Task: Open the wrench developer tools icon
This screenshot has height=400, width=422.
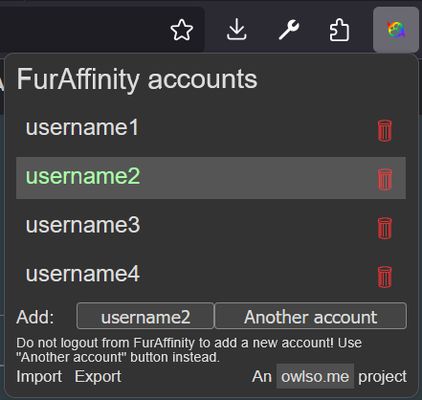Action: (289, 30)
